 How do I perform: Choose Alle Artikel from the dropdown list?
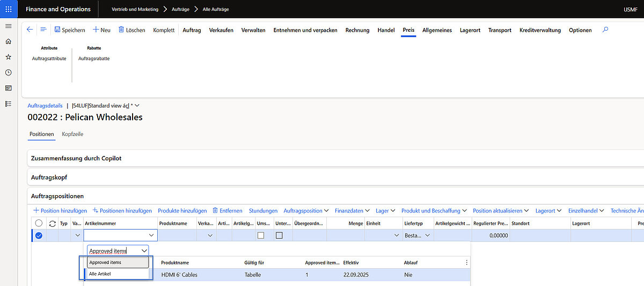coord(100,274)
